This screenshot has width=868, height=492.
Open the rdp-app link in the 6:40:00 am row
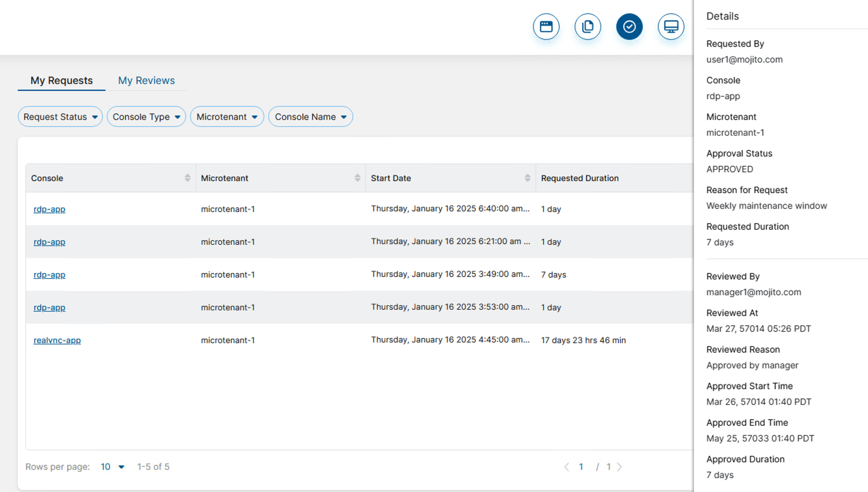click(x=49, y=209)
